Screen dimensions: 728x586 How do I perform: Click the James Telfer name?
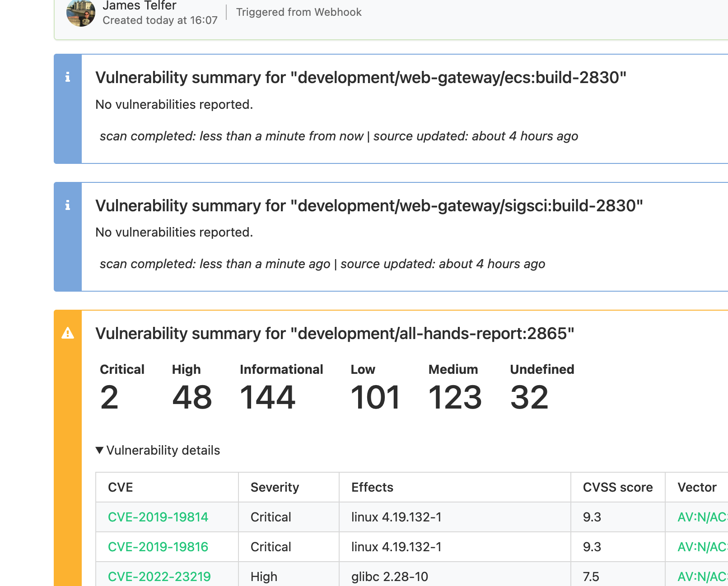(x=140, y=5)
